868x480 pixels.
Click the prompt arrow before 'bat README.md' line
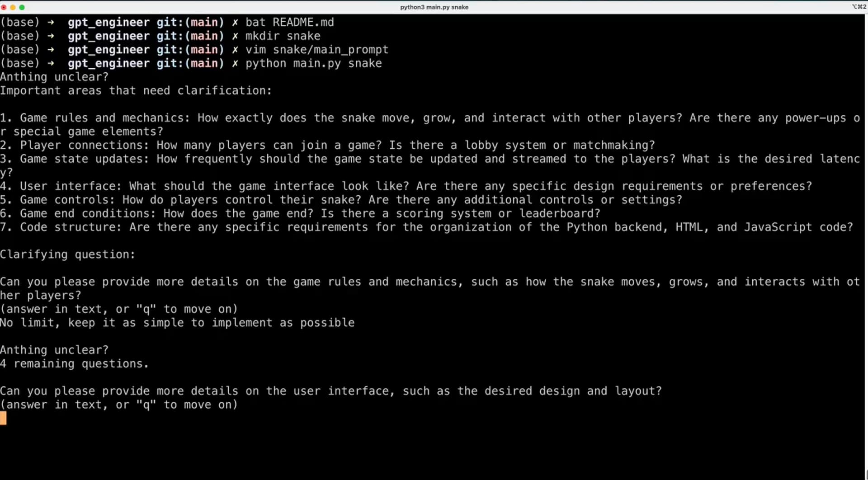(x=51, y=23)
